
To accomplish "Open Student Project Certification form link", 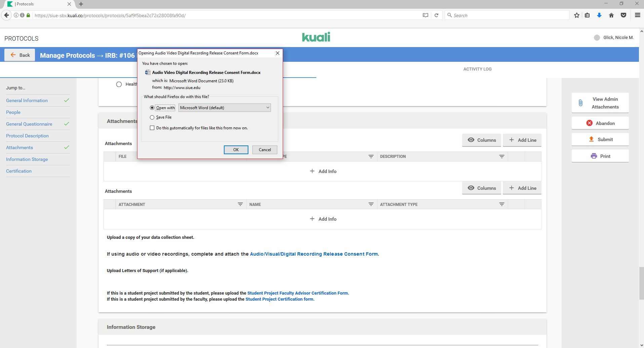I will 280,299.
